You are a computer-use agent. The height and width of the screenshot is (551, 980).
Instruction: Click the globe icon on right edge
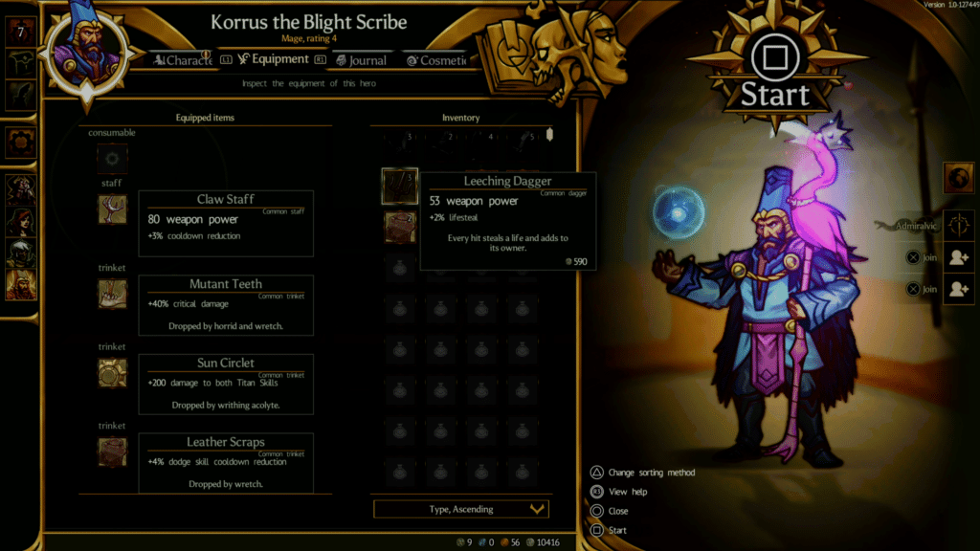[958, 178]
